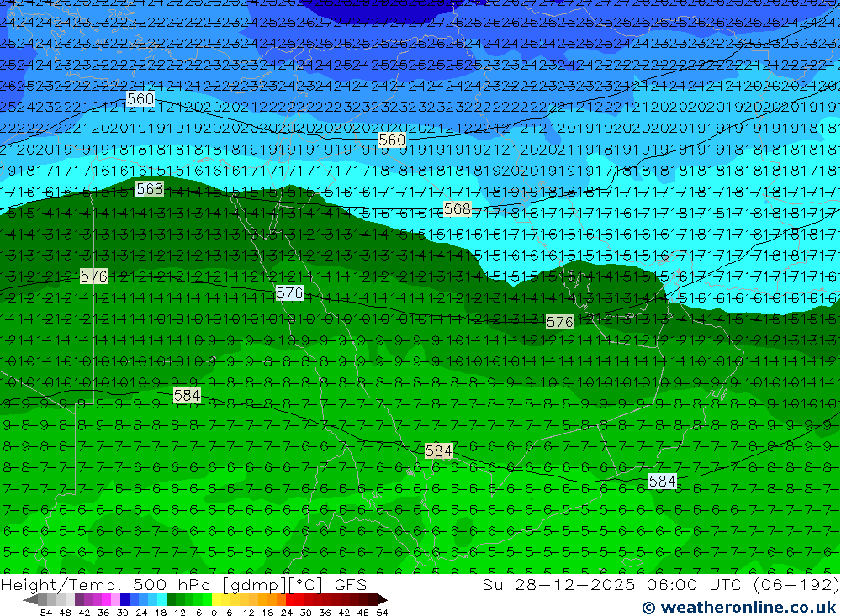Click the '0' value on the legend

pos(214,613)
